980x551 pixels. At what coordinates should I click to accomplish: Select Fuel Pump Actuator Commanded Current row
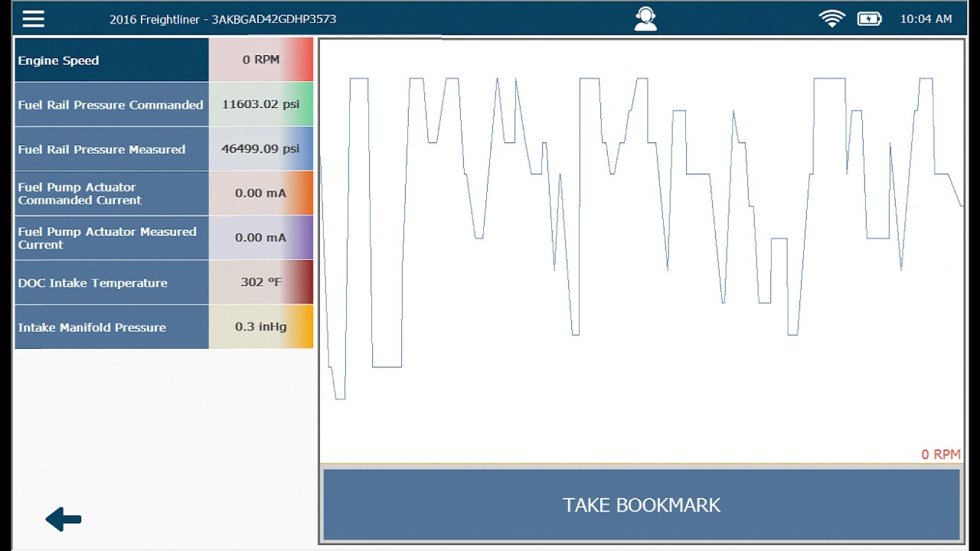coord(164,194)
